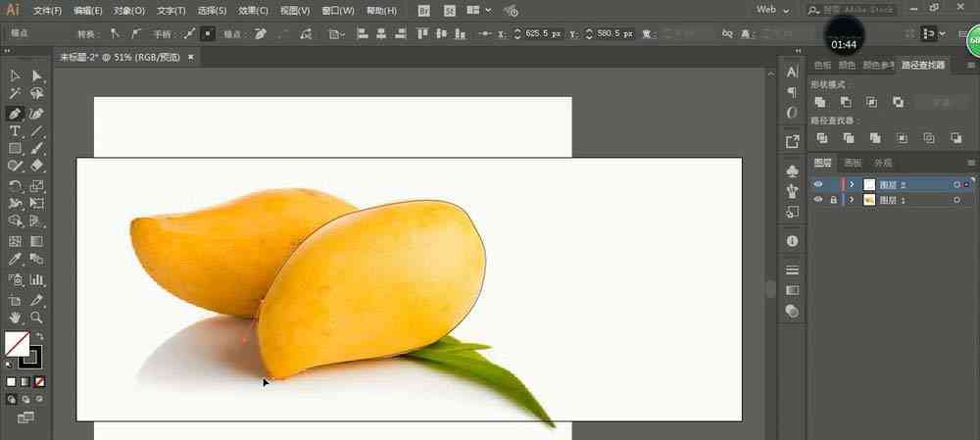Viewport: 980px width, 440px height.
Task: Expand layer 1 contents arrow
Action: 852,199
